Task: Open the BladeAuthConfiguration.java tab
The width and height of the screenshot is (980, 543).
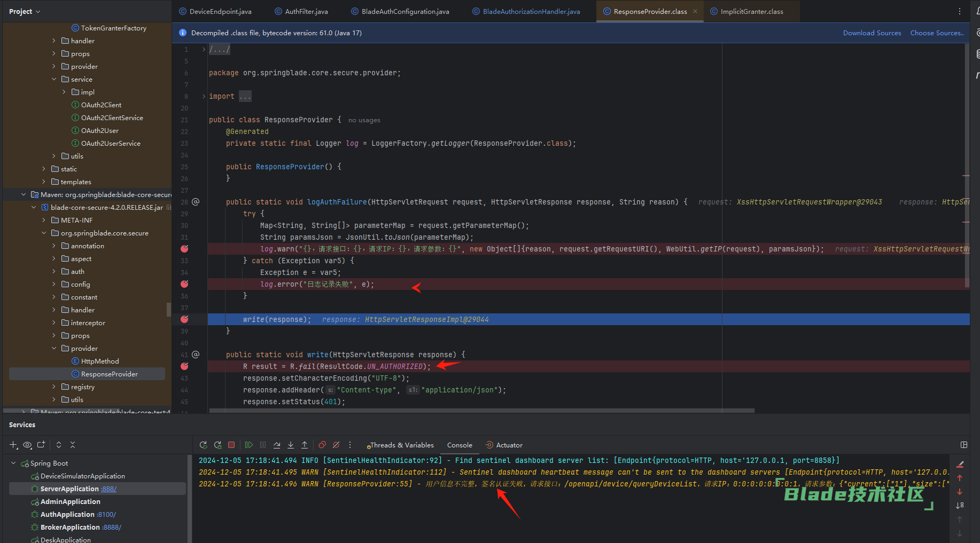Action: (x=400, y=11)
